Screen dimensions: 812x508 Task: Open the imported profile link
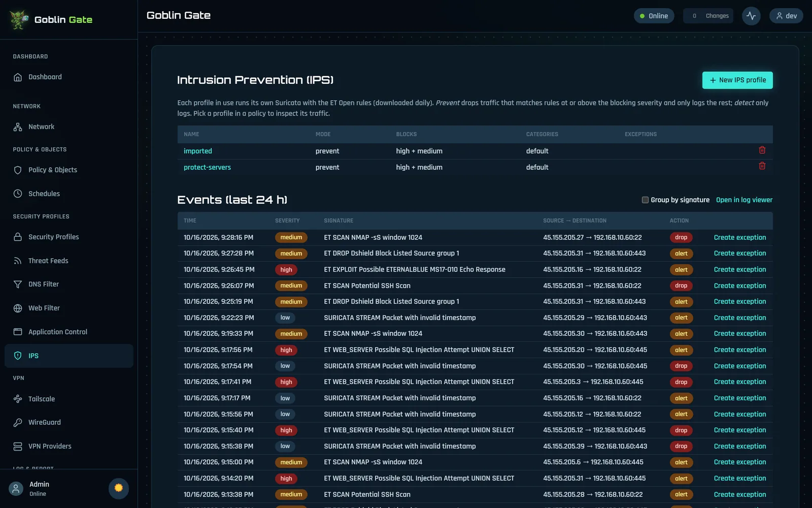pyautogui.click(x=198, y=151)
